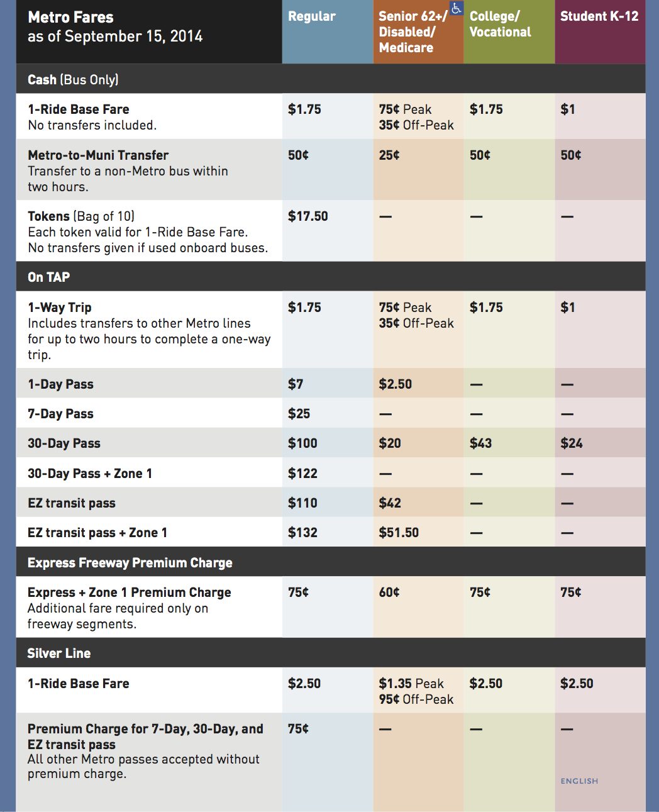Screen dimensions: 659x812
Task: Click the 7-Day Pass row label
Action: click(x=61, y=414)
